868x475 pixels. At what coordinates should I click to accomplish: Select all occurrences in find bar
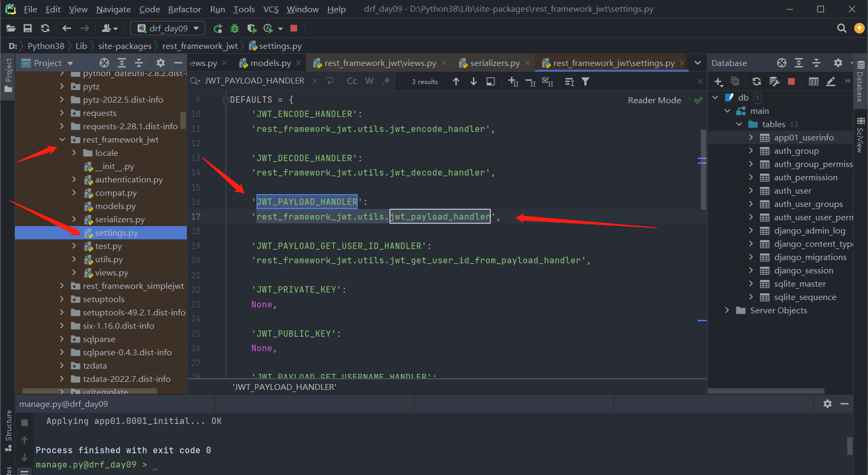548,81
